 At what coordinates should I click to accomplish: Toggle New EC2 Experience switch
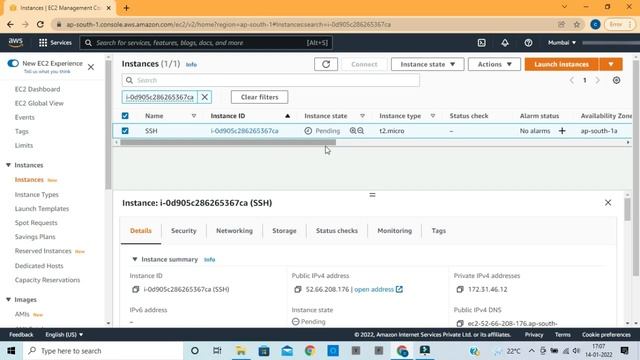point(13,63)
